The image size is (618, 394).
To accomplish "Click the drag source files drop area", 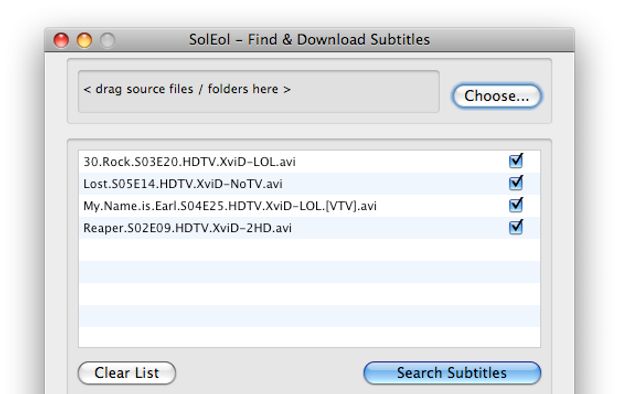I will coord(259,91).
